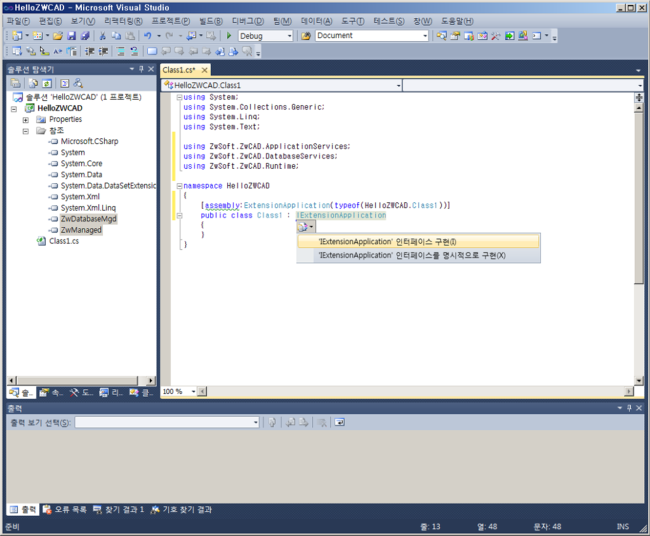Choose explicit implement option ending with 구현(X)
This screenshot has height=536, width=650.
(419, 255)
